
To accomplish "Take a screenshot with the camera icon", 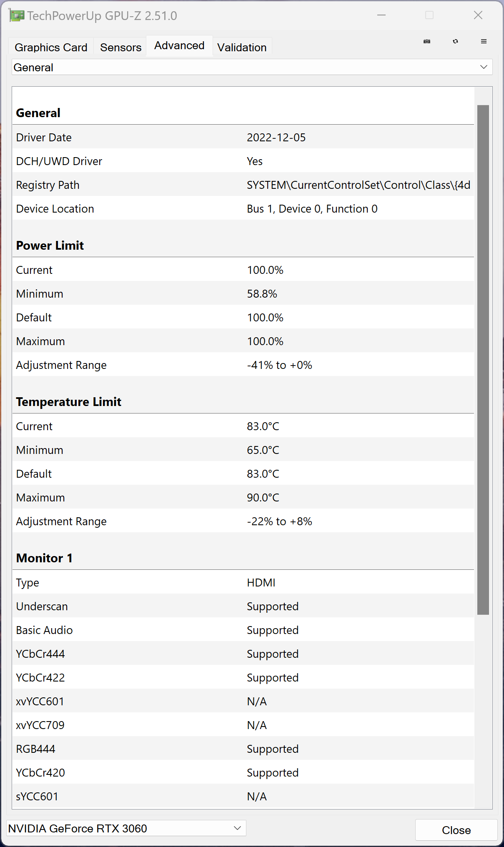I will pos(427,41).
